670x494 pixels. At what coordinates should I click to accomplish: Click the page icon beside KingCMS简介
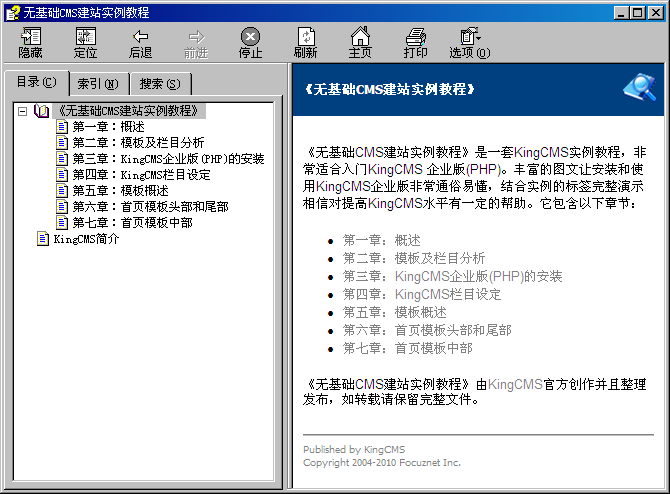pyautogui.click(x=43, y=239)
